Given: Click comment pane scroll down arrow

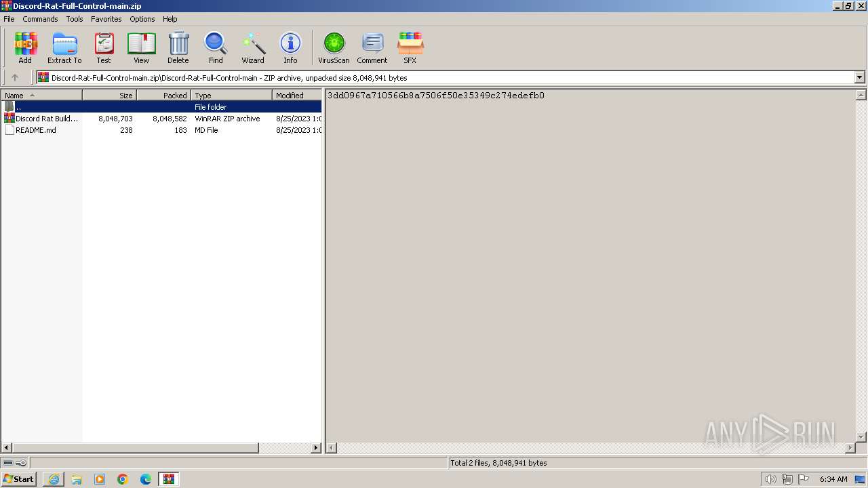Looking at the screenshot, I should tap(861, 437).
